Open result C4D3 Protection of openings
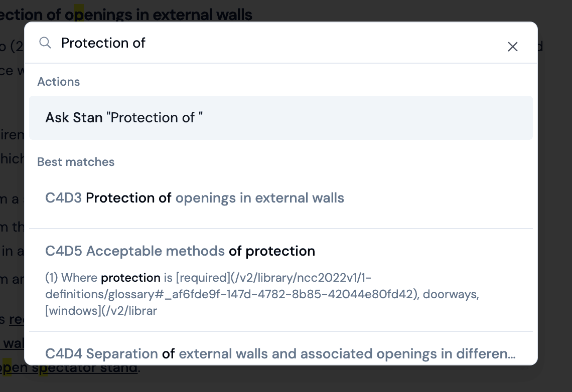The height and width of the screenshot is (392, 572). click(x=195, y=198)
